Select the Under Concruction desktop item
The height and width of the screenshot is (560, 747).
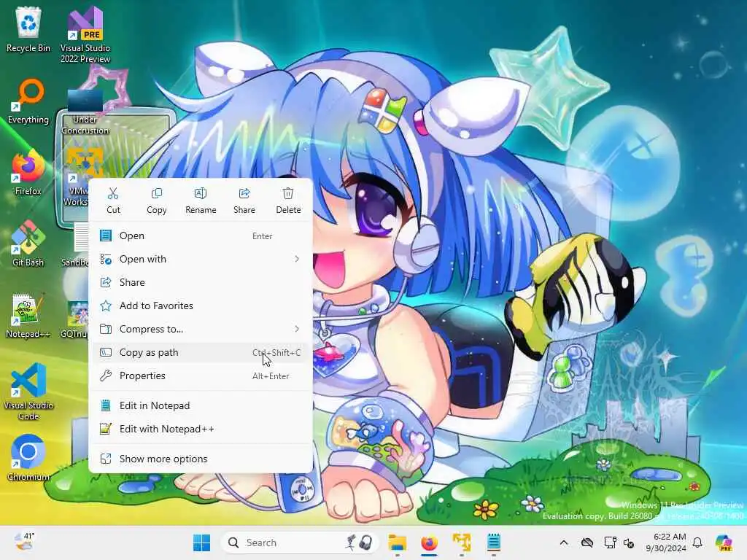click(x=85, y=112)
